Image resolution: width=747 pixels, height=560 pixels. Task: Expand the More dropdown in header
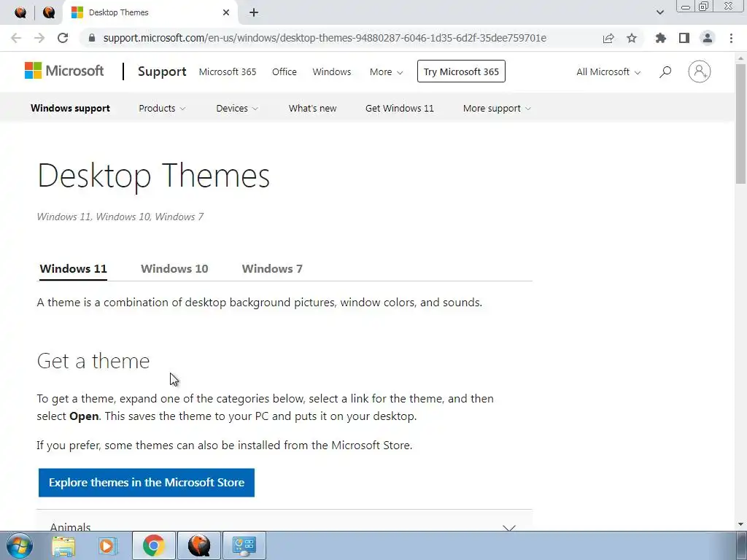387,72
